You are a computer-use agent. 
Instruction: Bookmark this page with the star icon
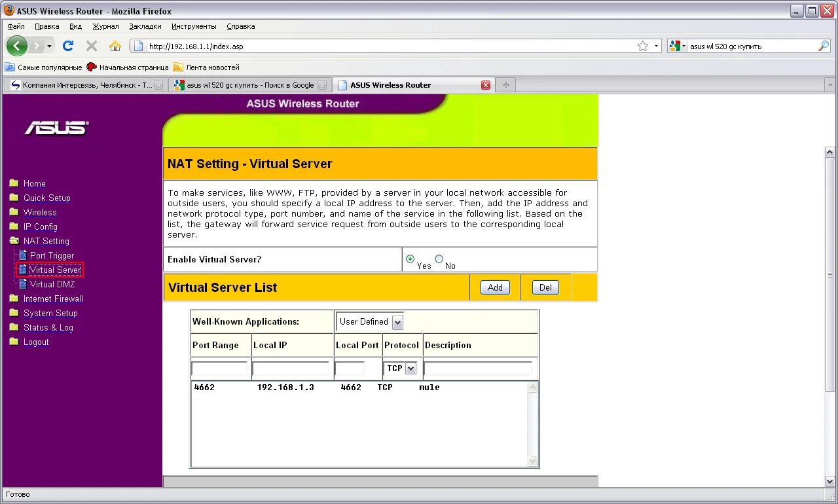pos(643,46)
